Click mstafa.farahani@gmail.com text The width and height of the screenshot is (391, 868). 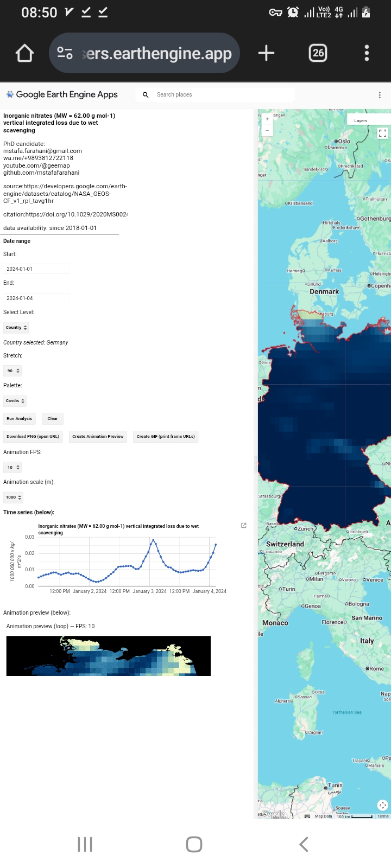42,151
